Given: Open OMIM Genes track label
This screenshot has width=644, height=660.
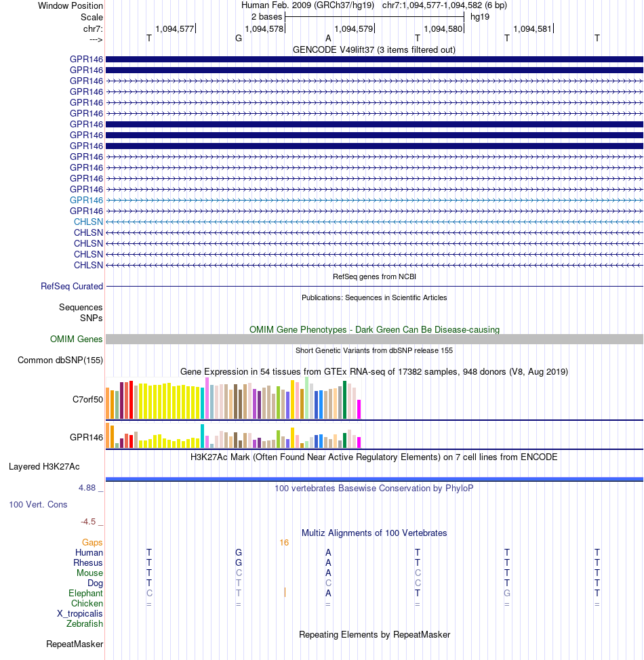Looking at the screenshot, I should pyautogui.click(x=76, y=339).
